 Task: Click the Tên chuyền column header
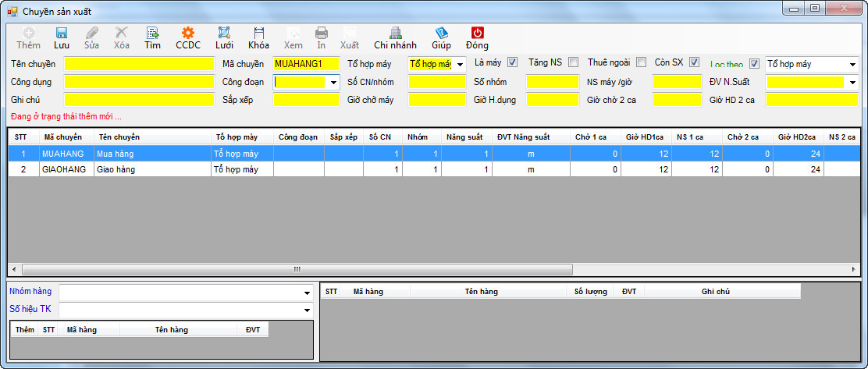(151, 137)
